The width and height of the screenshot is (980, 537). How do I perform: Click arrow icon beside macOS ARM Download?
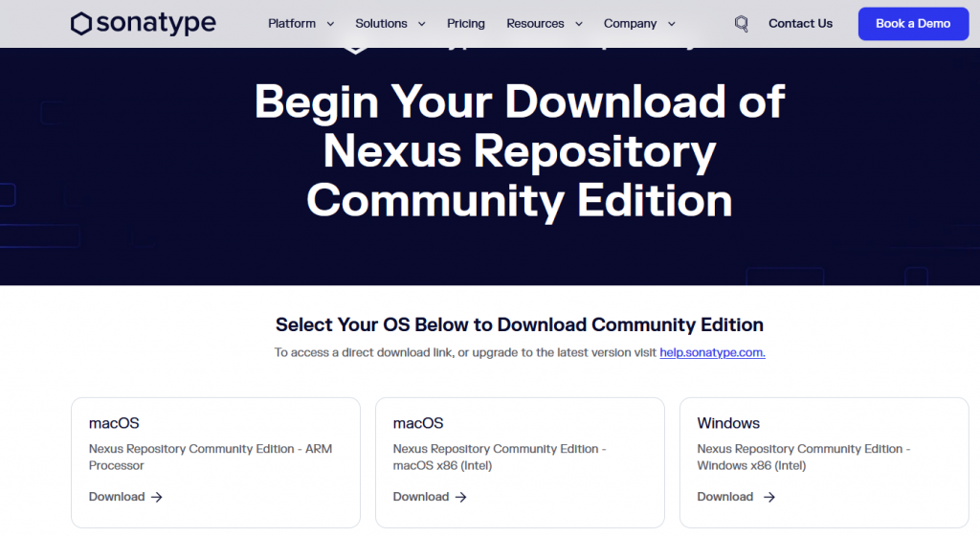coord(157,497)
